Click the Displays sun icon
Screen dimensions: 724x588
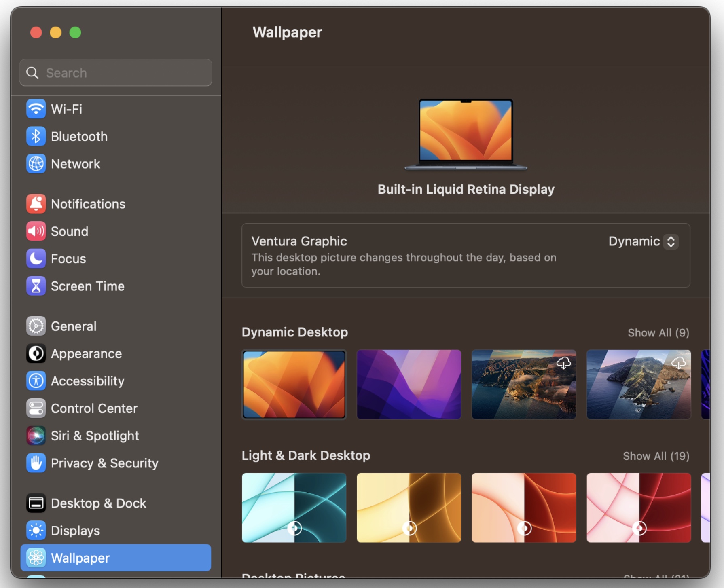[x=36, y=531]
